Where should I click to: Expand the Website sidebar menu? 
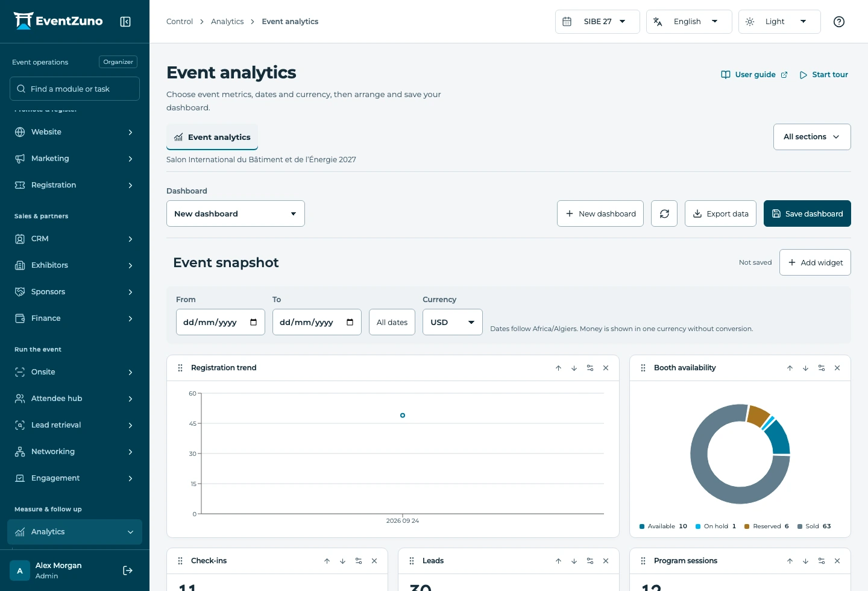75,132
